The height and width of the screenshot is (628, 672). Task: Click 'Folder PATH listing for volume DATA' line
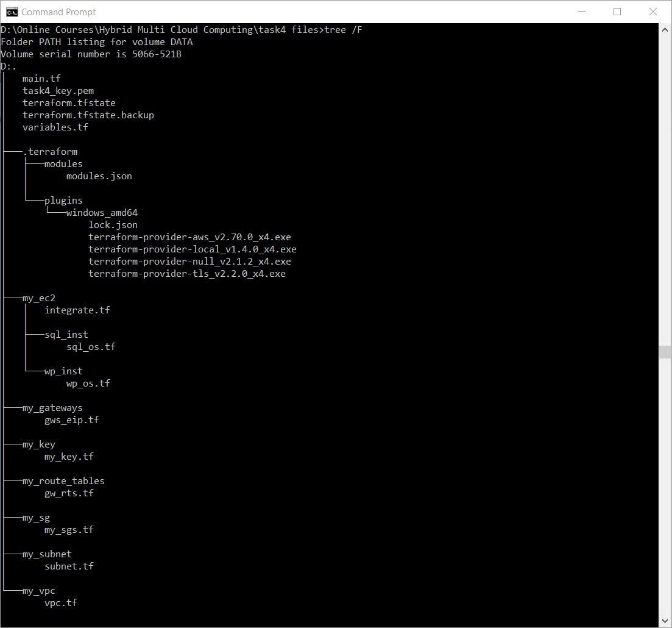tap(97, 42)
